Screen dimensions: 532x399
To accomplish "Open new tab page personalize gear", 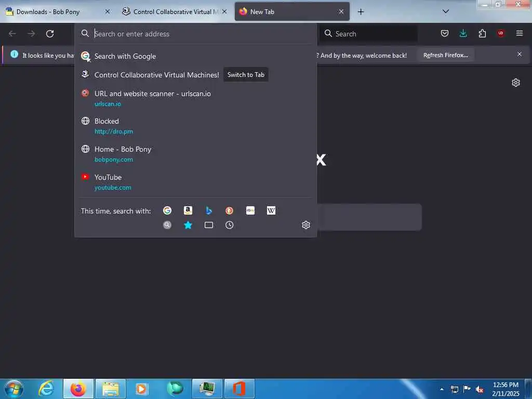I will point(516,83).
